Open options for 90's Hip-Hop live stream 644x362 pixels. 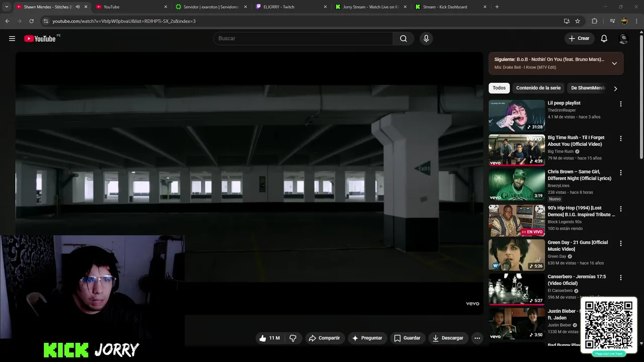tap(620, 208)
